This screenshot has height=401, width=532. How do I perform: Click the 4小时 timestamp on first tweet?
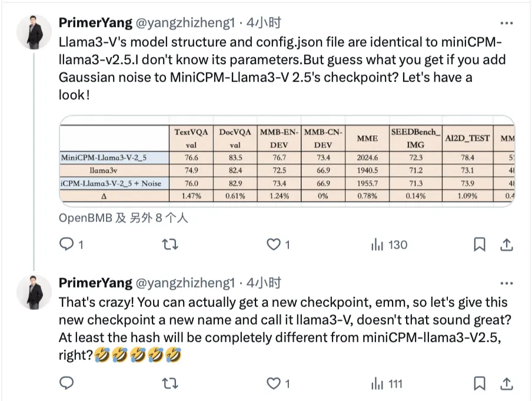[264, 23]
